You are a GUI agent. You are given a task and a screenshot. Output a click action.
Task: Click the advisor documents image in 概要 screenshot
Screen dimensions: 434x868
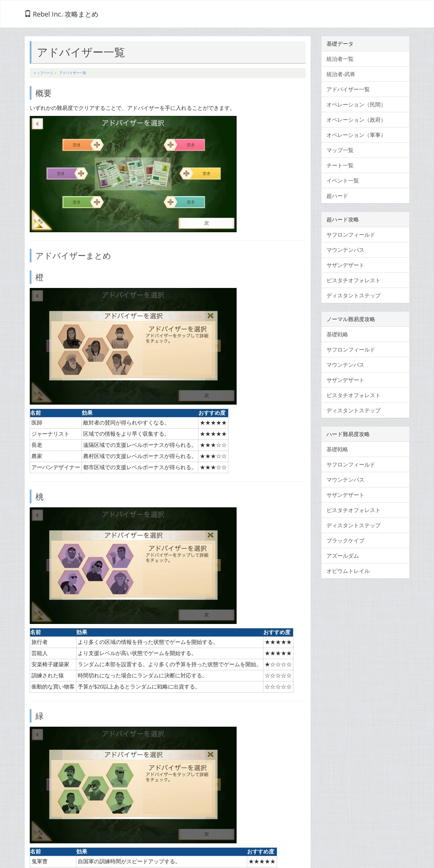tap(133, 173)
